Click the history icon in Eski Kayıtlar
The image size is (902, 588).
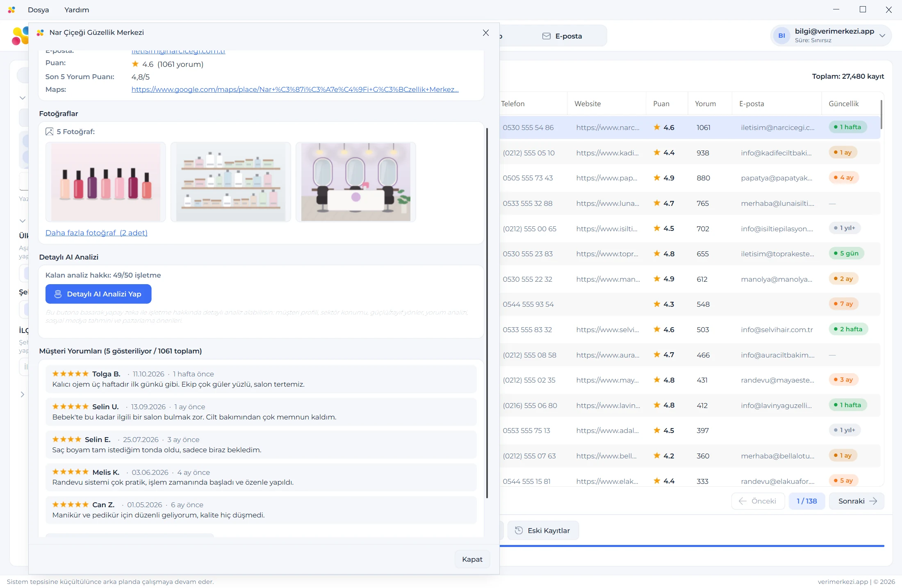point(519,531)
